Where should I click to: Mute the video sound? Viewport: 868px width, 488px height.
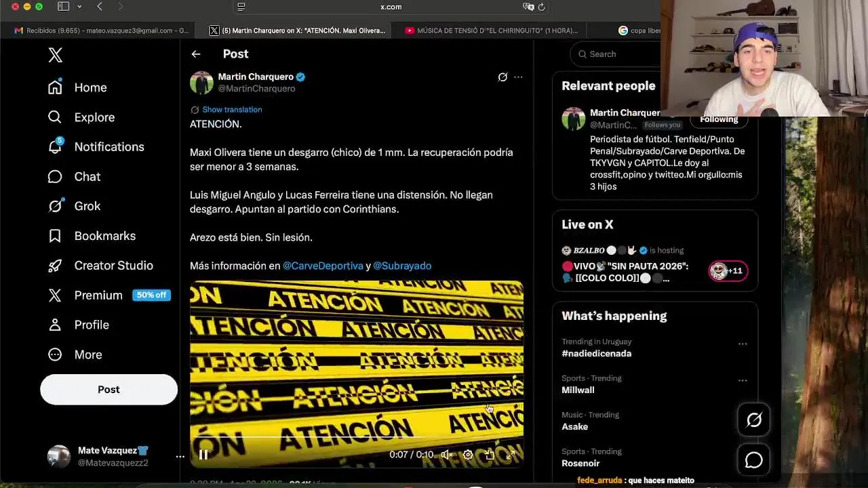446,455
